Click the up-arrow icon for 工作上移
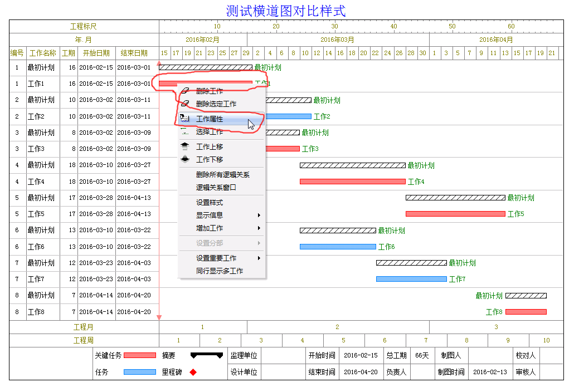Viewport: 574px width, 392px height. point(185,146)
